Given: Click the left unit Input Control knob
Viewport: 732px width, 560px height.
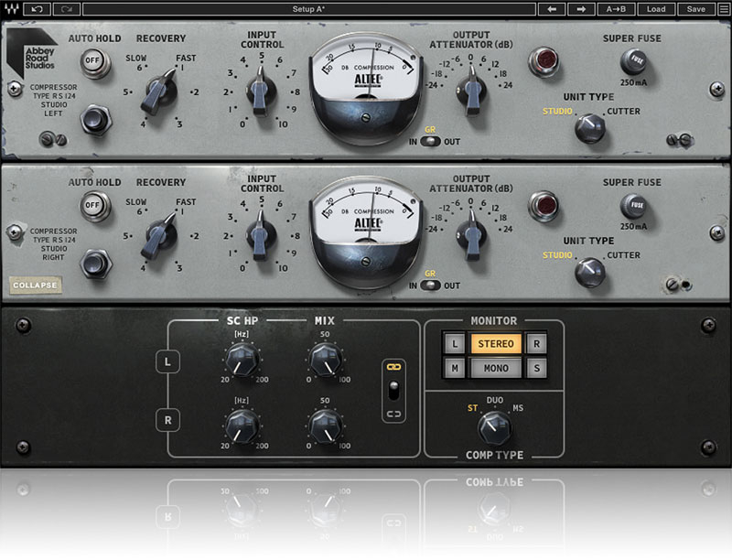Looking at the screenshot, I should point(261,90).
